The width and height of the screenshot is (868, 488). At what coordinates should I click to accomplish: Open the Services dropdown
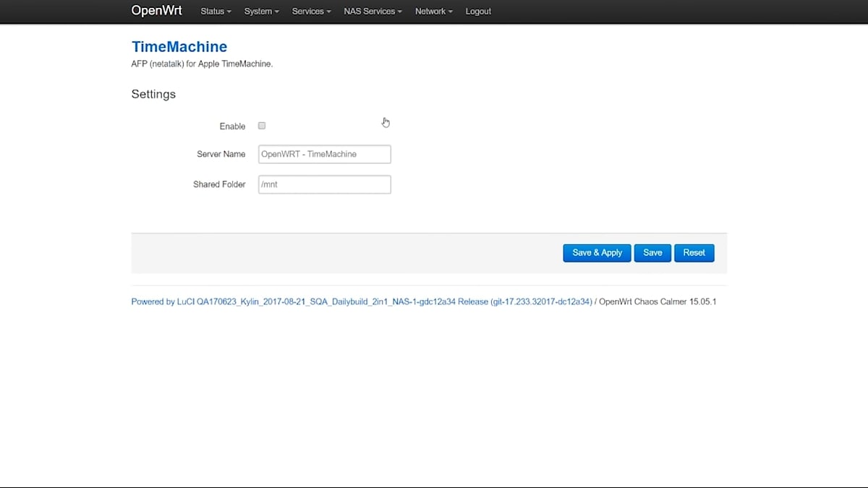pos(311,12)
